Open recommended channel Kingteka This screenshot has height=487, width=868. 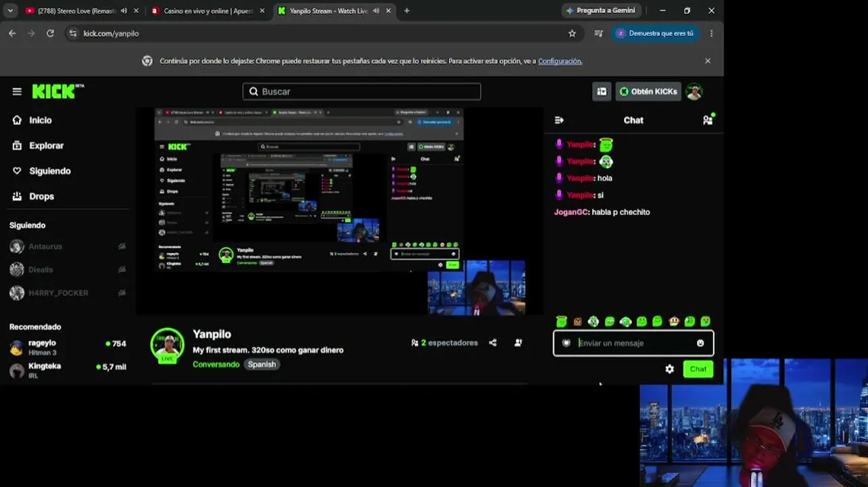tap(68, 370)
